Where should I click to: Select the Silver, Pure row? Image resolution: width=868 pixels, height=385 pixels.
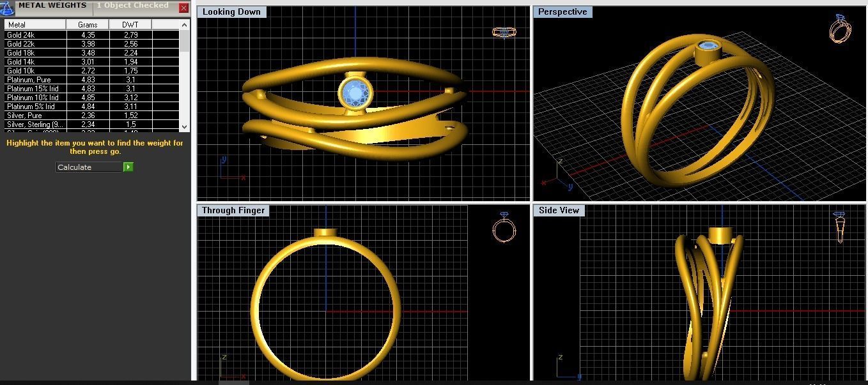coord(92,116)
